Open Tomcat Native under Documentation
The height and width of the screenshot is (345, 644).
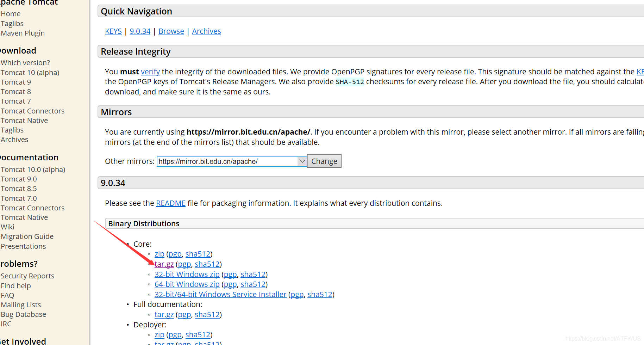click(24, 217)
